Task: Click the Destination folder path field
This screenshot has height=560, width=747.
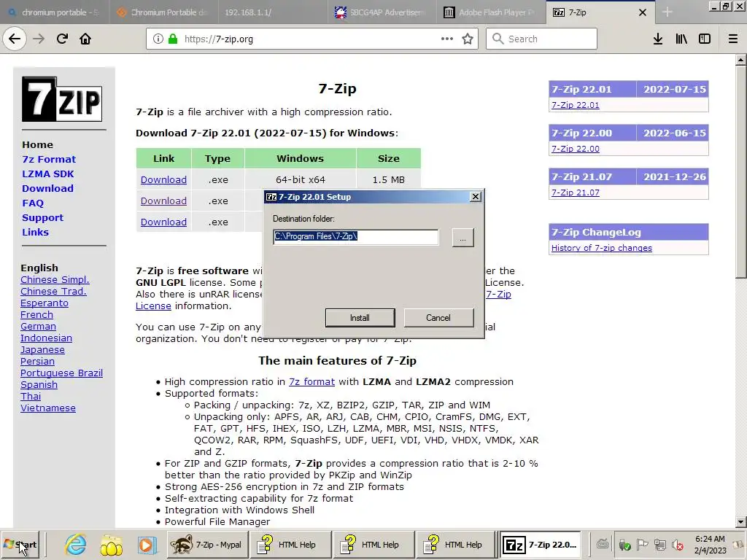Action: pyautogui.click(x=355, y=237)
